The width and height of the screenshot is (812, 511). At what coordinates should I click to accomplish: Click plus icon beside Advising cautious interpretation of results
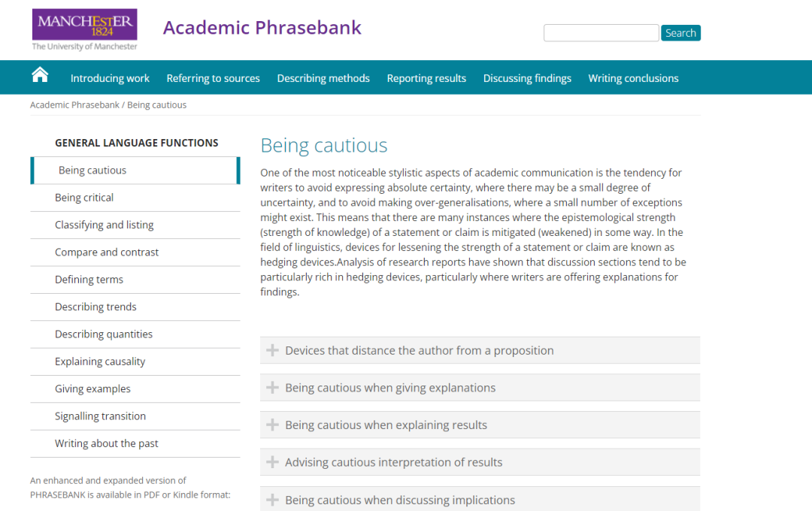click(272, 462)
